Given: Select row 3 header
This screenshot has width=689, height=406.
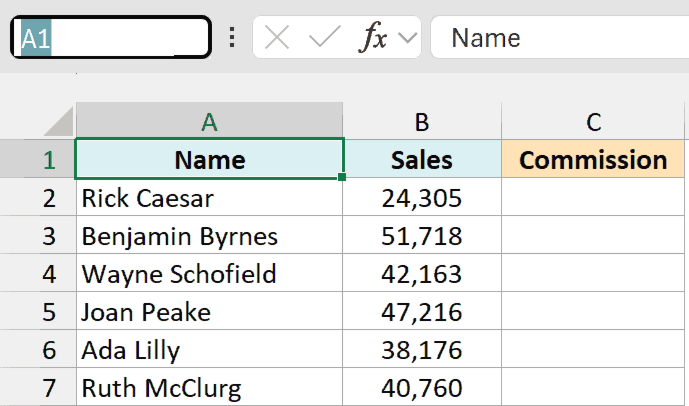Looking at the screenshot, I should click(x=38, y=235).
